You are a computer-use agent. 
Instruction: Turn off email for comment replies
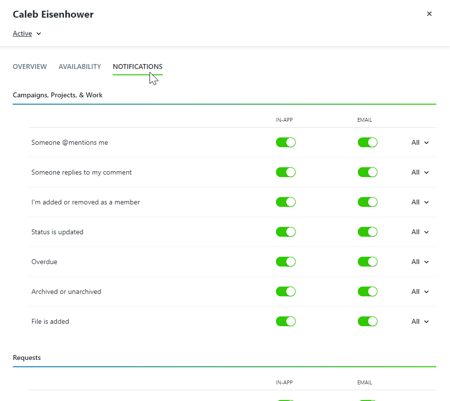(x=367, y=172)
